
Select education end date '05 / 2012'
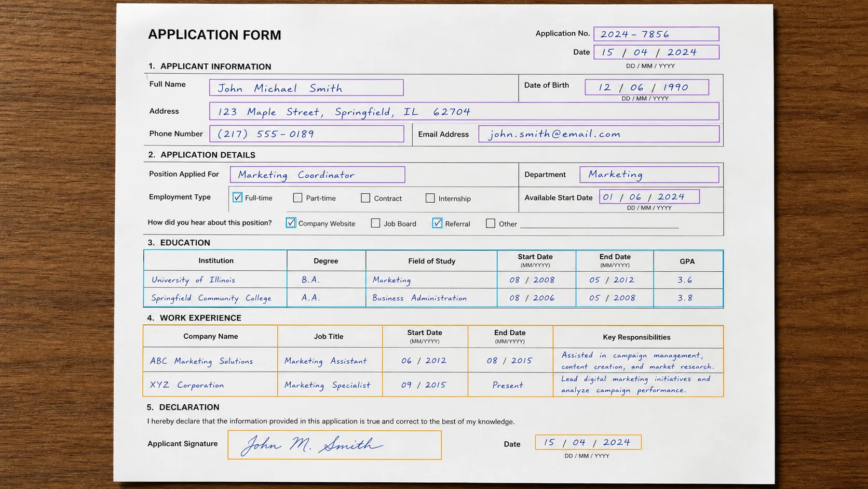pyautogui.click(x=615, y=280)
